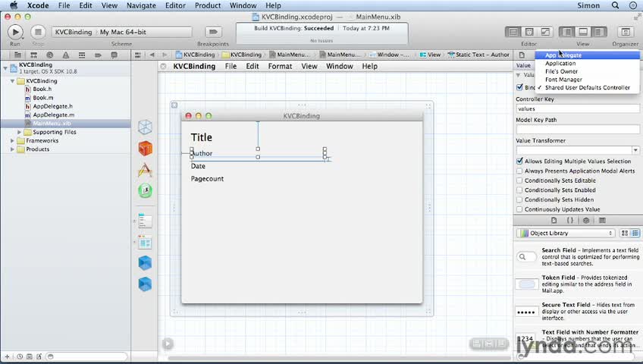Viewport: 643px width, 364px height.
Task: Open the Organizer window
Action: click(626, 32)
